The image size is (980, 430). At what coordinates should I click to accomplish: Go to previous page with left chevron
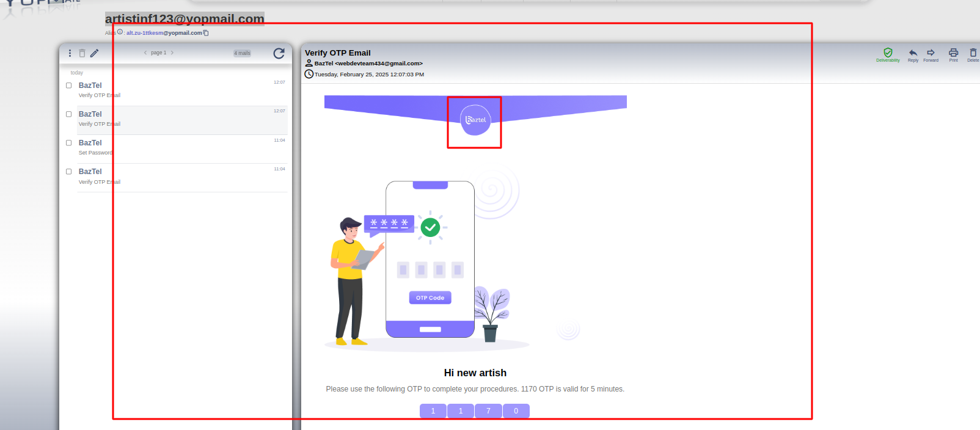click(x=145, y=53)
